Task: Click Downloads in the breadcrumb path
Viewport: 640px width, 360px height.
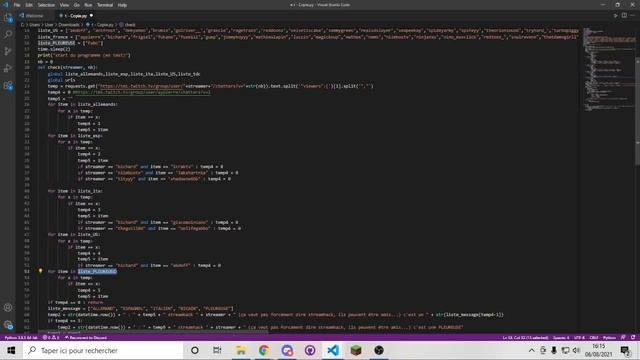Action: (x=69, y=25)
